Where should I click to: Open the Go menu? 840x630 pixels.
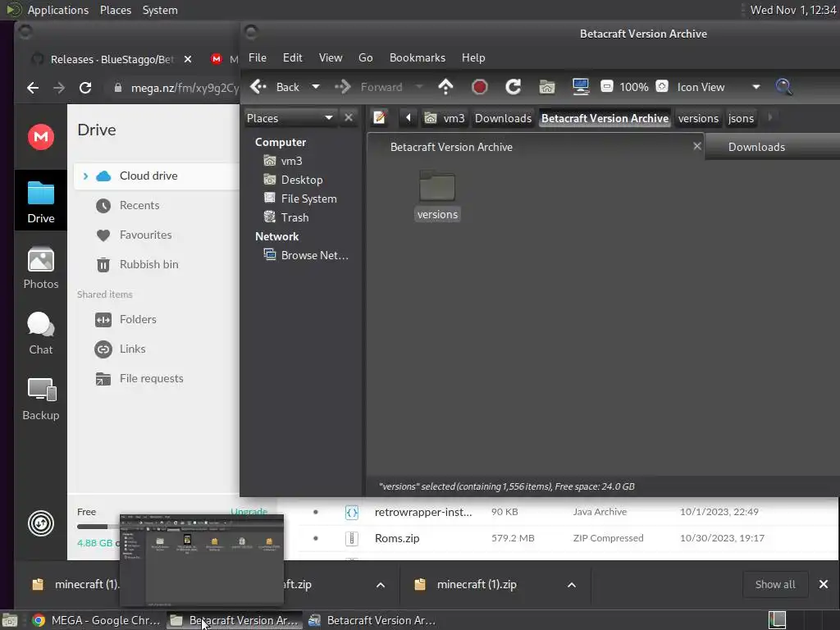[365, 57]
